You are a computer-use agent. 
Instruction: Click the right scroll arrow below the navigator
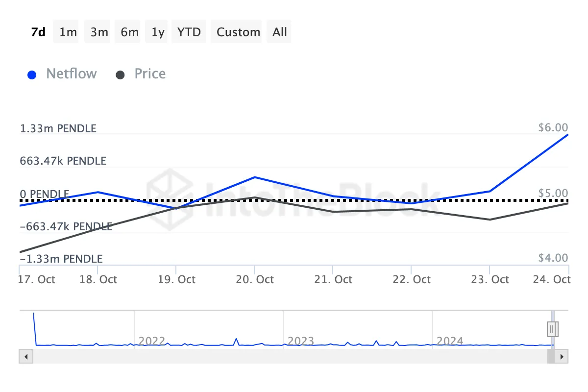coord(563,356)
